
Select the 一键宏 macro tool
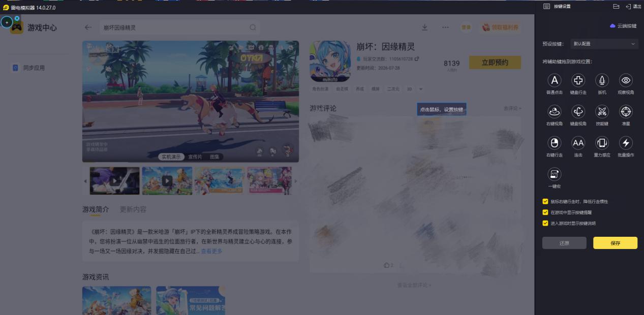[555, 174]
